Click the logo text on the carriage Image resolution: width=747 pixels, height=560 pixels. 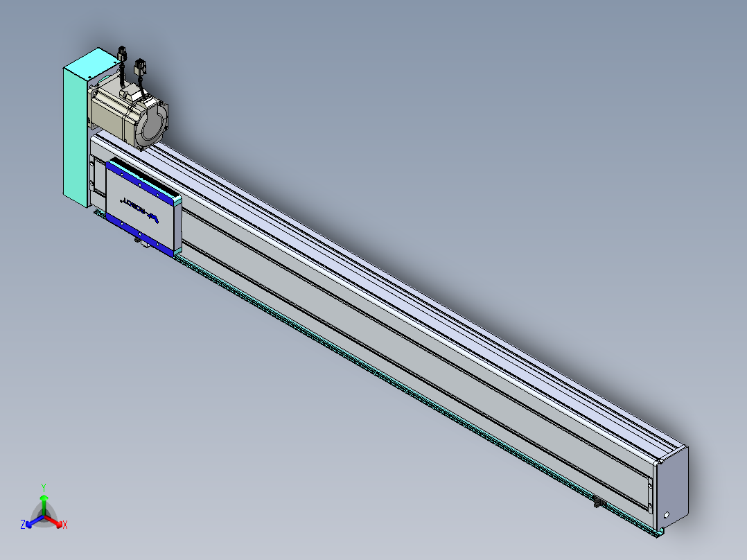tap(139, 210)
